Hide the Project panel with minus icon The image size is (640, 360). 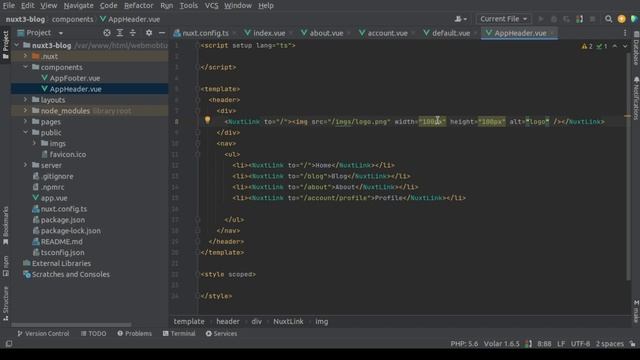pos(162,33)
